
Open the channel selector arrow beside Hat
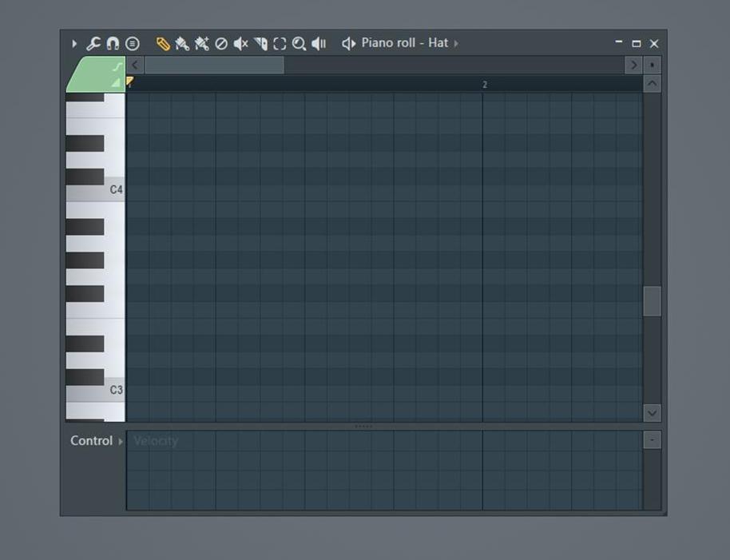point(457,43)
